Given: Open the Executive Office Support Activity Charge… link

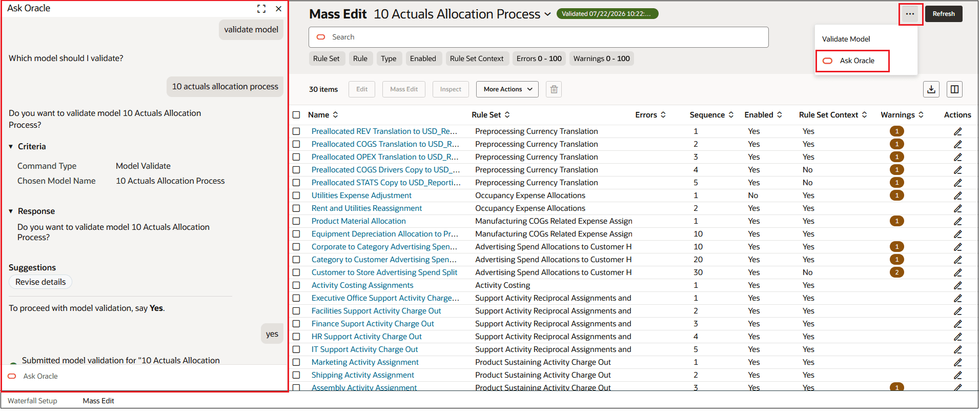Looking at the screenshot, I should pyautogui.click(x=385, y=298).
